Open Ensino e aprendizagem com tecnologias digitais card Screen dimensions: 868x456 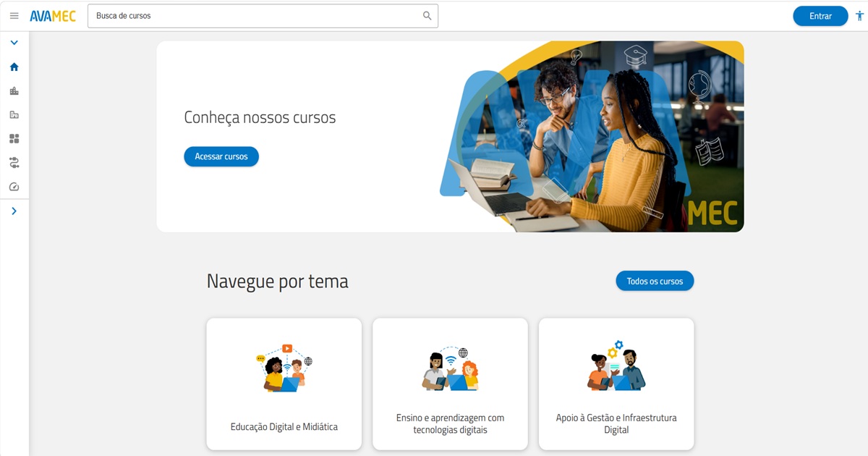point(450,384)
